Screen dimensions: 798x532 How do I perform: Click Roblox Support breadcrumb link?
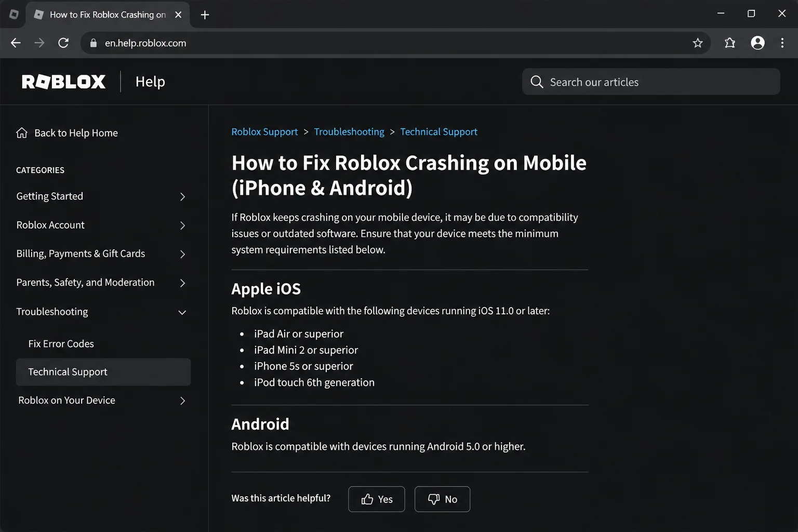click(264, 132)
